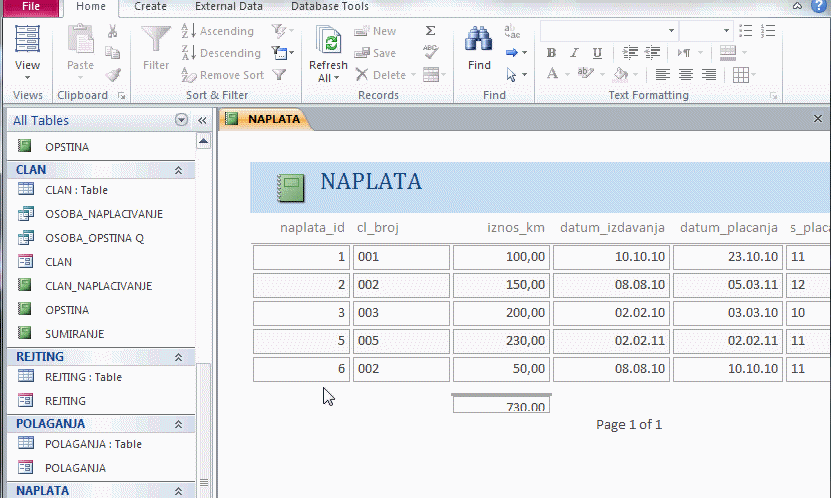
Task: Click the Replace icon
Action: pos(512,31)
